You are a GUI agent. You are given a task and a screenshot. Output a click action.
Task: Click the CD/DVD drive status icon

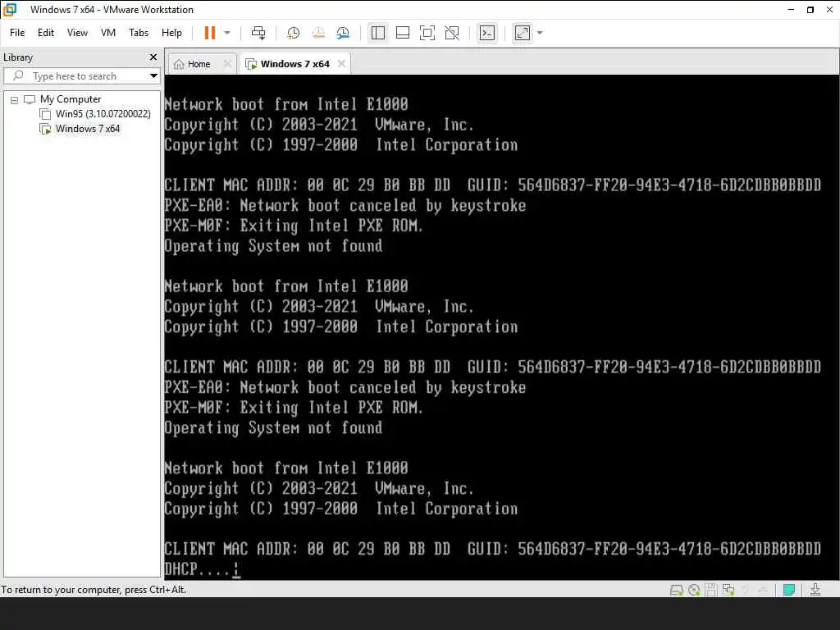point(694,590)
